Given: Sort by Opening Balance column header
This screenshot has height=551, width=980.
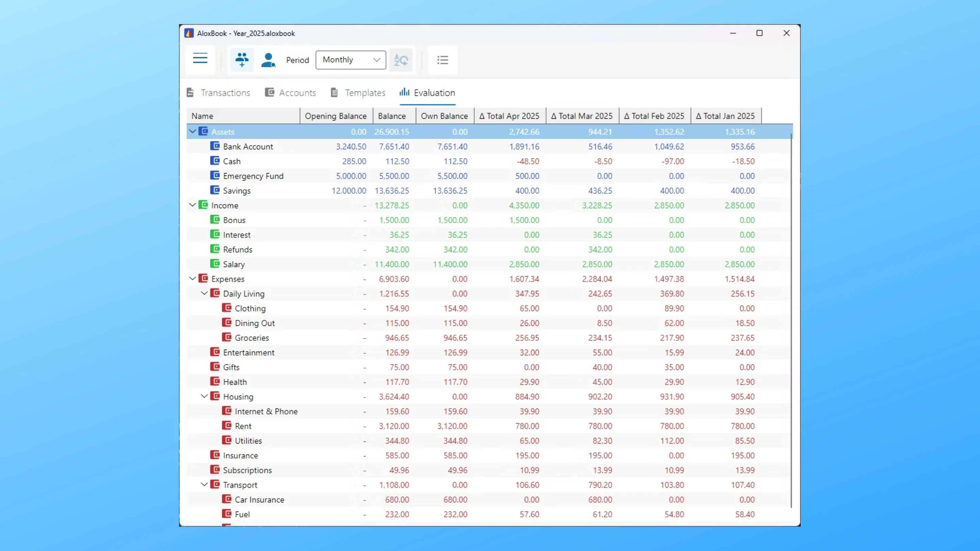Looking at the screenshot, I should tap(336, 116).
